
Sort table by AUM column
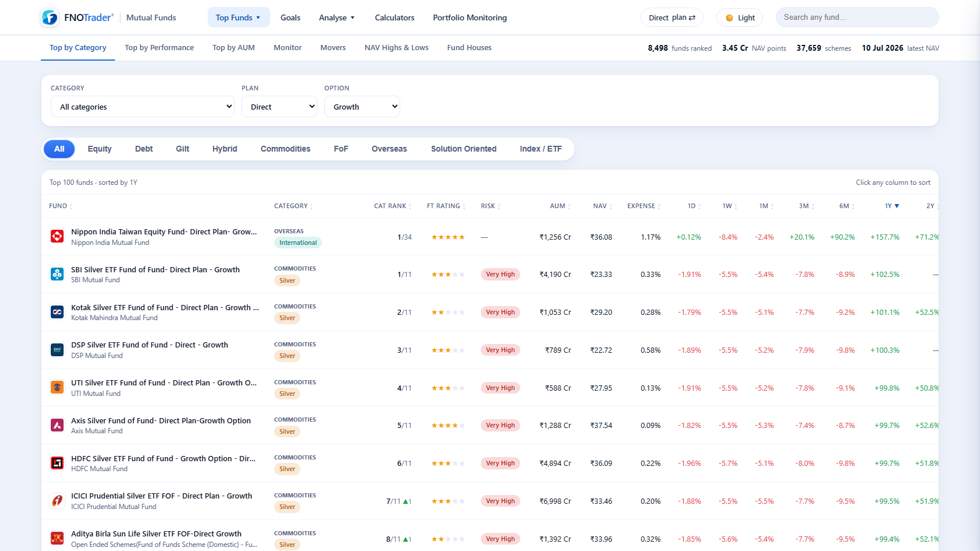pos(560,206)
